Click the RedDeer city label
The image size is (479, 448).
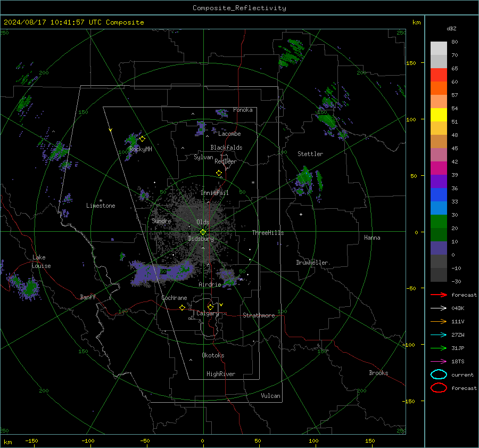pos(226,161)
